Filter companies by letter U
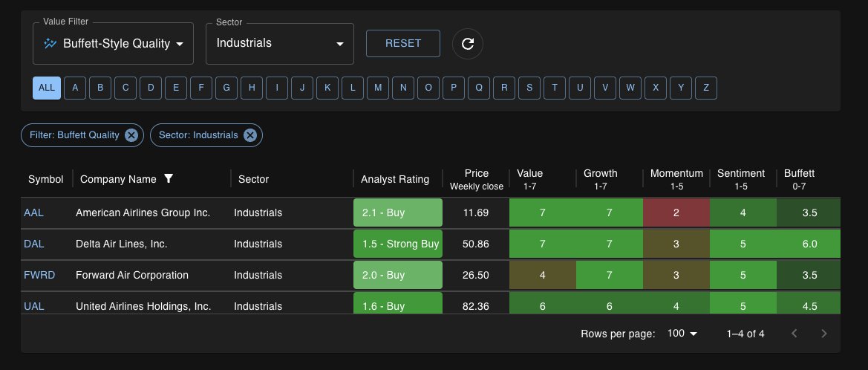This screenshot has width=868, height=370. (580, 88)
